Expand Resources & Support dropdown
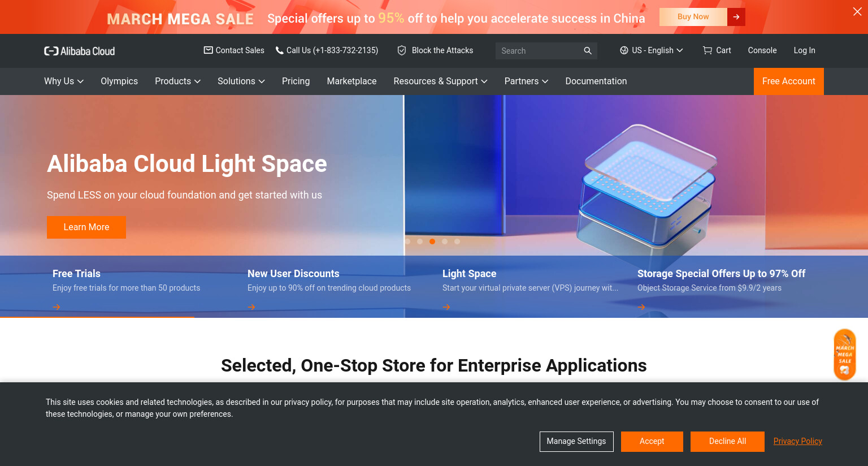The width and height of the screenshot is (868, 466). pyautogui.click(x=440, y=81)
